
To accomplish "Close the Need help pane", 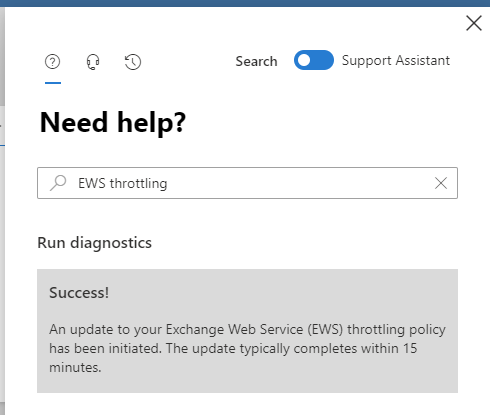I will (474, 23).
